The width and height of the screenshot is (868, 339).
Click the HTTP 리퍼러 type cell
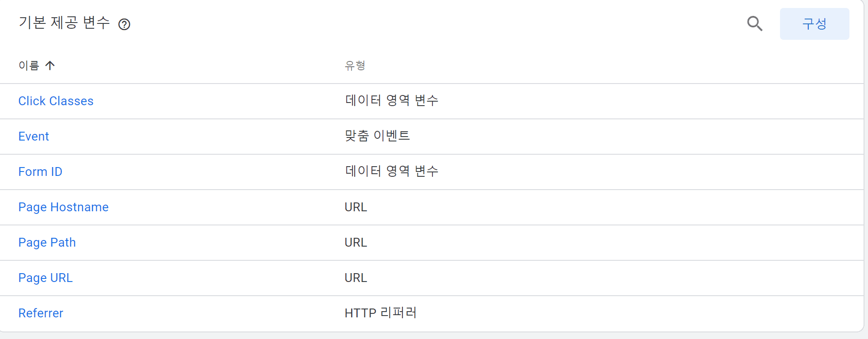[380, 313]
